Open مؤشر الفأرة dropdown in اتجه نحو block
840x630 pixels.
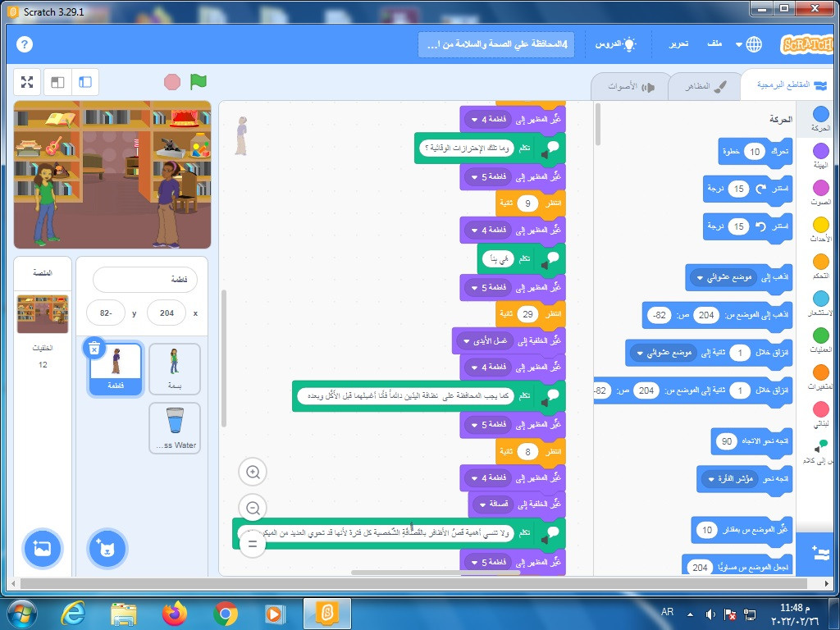pyautogui.click(x=731, y=478)
